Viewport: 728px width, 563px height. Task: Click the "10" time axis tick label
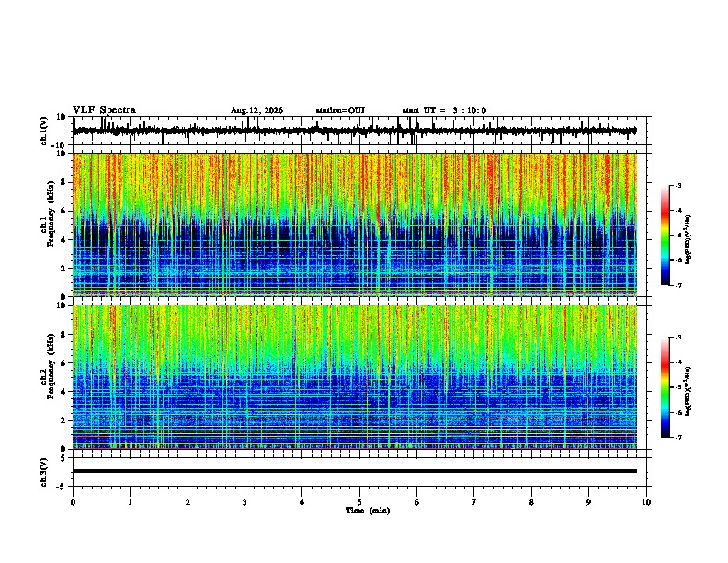pos(646,502)
